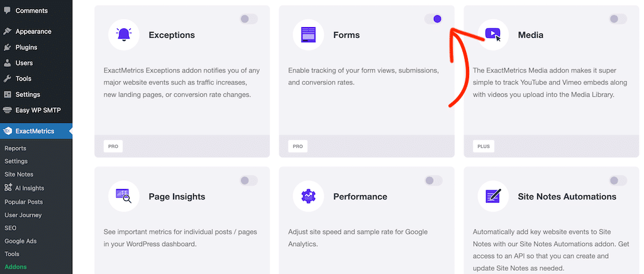The width and height of the screenshot is (644, 274).
Task: Toggle the Page Insights addon switch
Action: point(248,181)
